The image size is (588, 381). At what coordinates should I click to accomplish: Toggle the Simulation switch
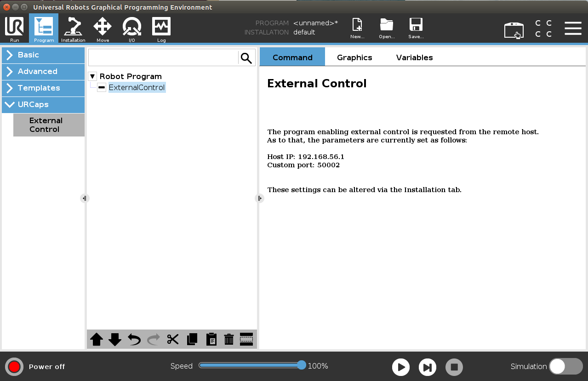pos(565,366)
